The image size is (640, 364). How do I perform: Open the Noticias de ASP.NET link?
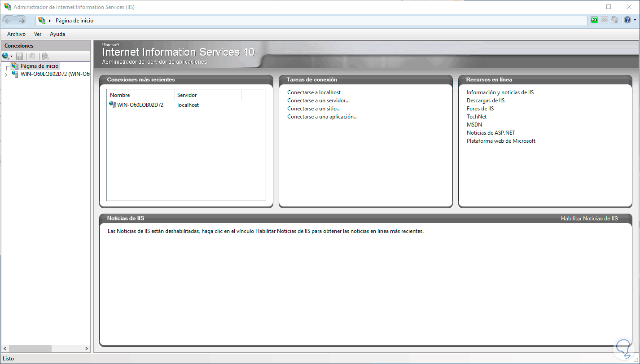coord(491,133)
